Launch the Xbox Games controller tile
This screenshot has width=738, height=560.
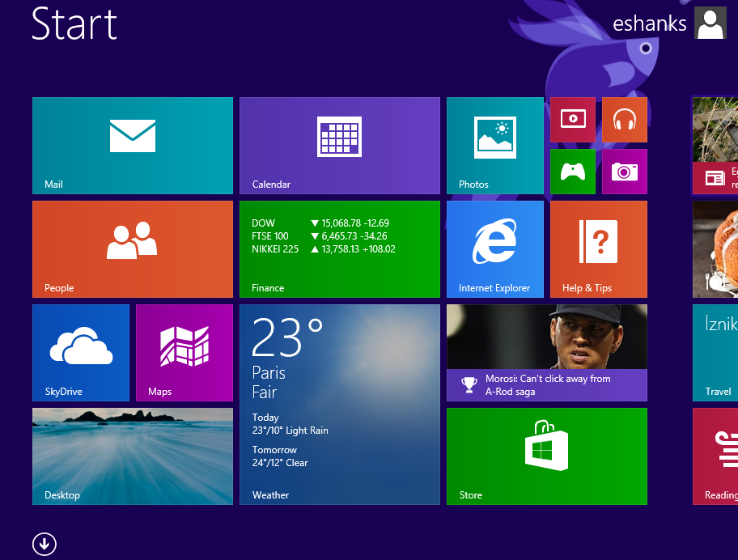click(x=572, y=172)
